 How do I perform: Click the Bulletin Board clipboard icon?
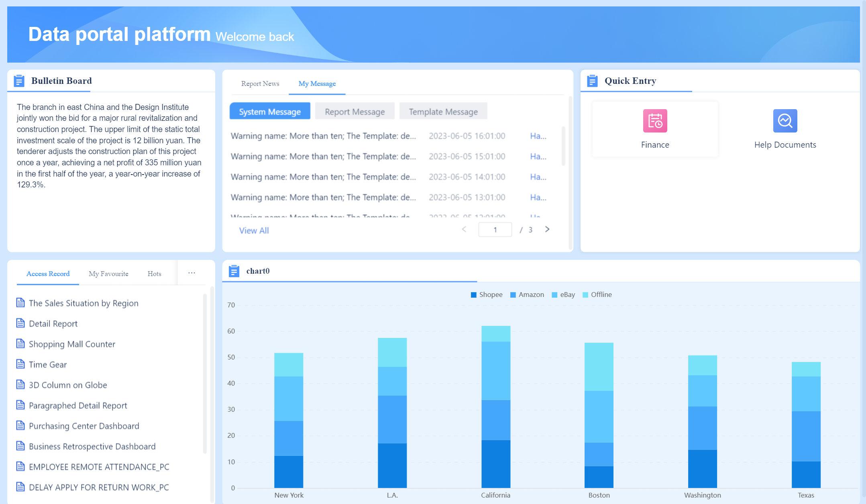(x=19, y=80)
